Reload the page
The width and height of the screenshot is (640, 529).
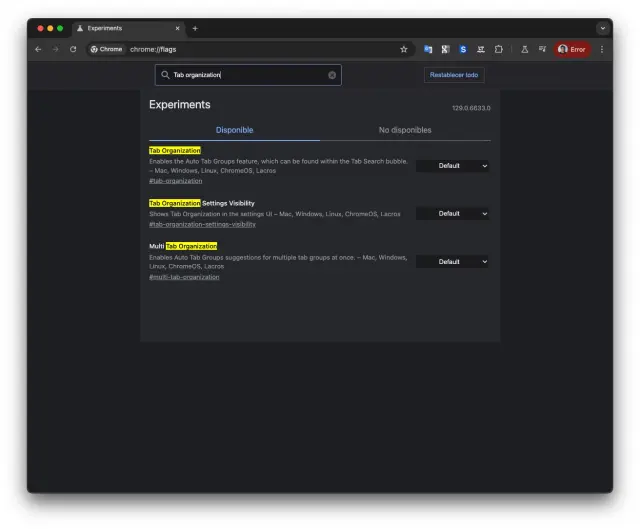(73, 49)
